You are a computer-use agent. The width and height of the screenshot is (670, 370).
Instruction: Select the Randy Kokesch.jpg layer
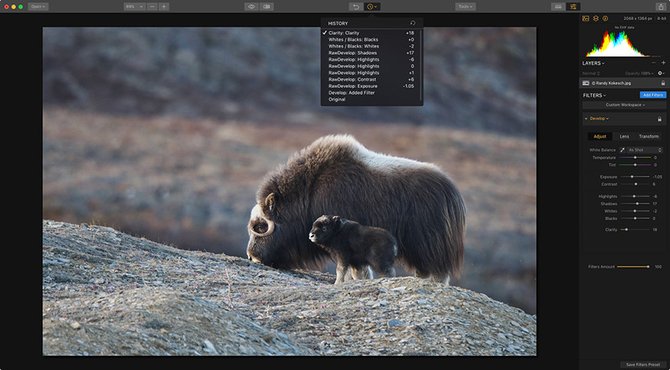(x=624, y=83)
